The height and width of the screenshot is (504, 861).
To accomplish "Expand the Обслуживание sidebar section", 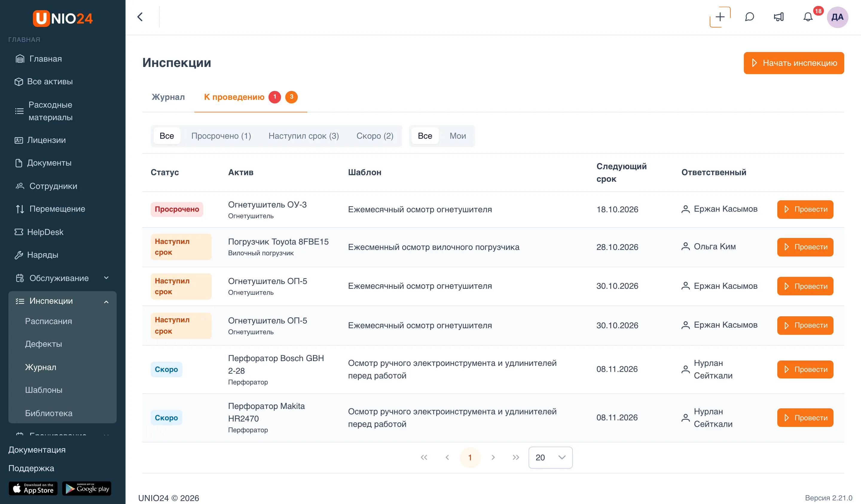I will click(62, 278).
